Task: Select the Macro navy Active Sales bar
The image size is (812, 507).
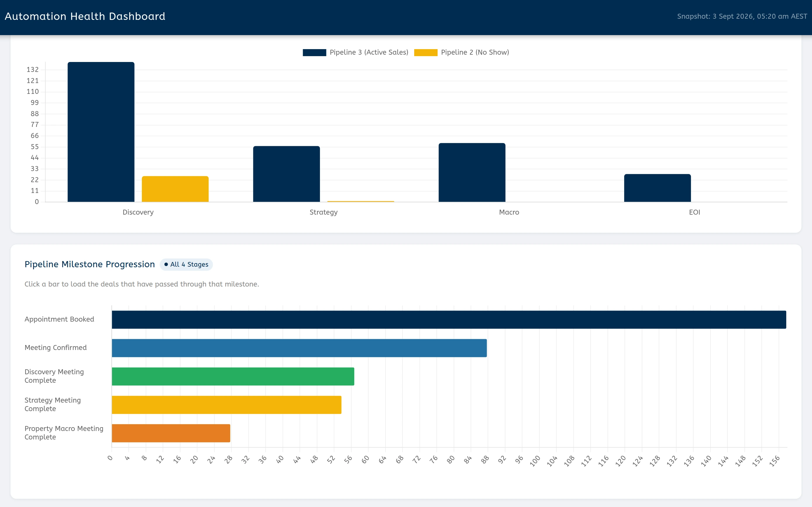Action: point(472,172)
